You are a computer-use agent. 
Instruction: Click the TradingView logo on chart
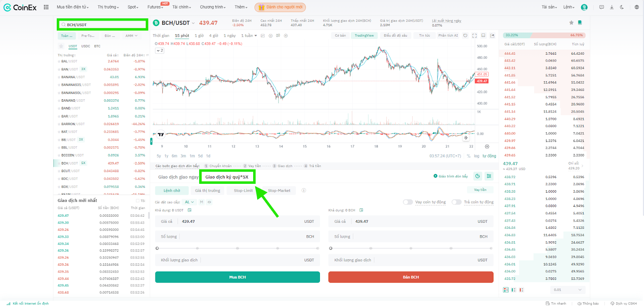pos(161,134)
